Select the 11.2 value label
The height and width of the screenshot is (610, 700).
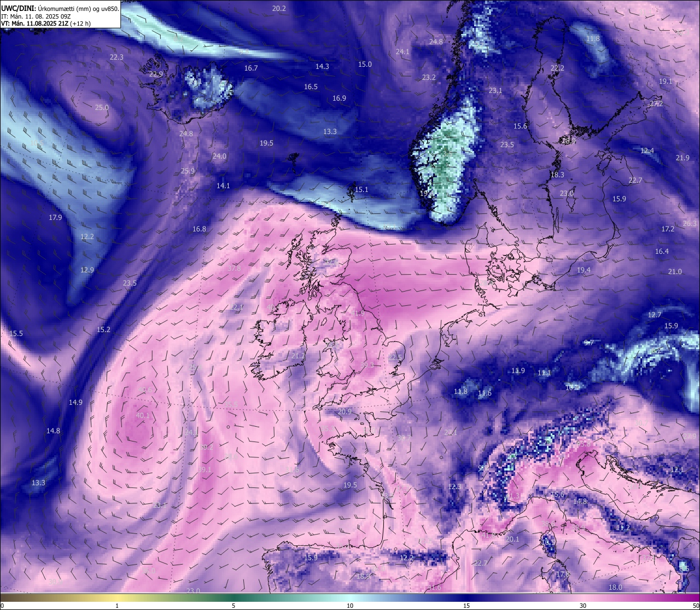(x=623, y=528)
